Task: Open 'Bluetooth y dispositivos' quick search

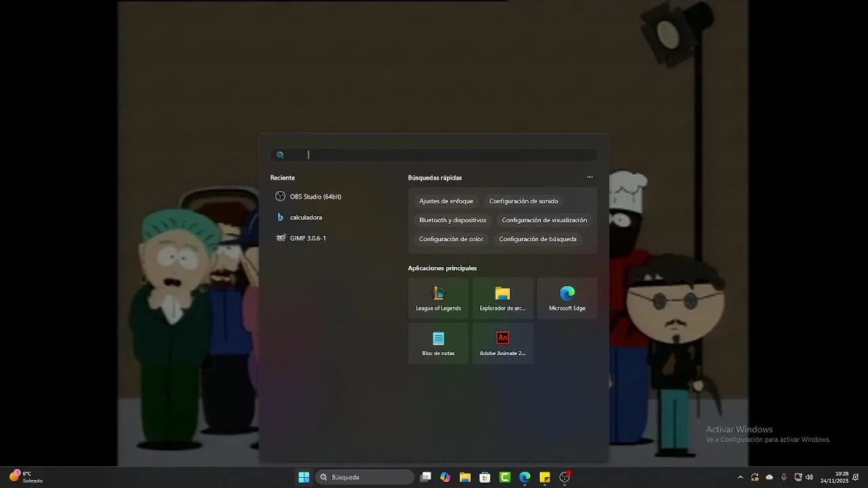Action: [452, 220]
